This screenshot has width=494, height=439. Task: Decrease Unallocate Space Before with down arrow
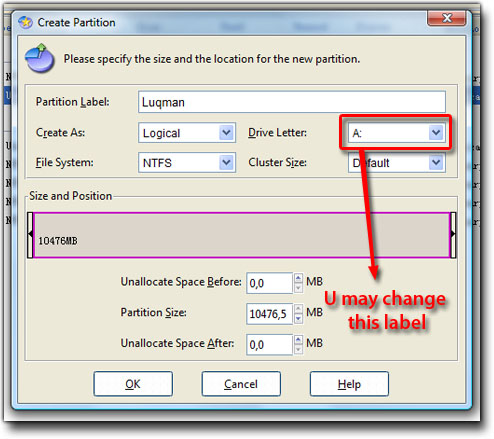click(298, 288)
